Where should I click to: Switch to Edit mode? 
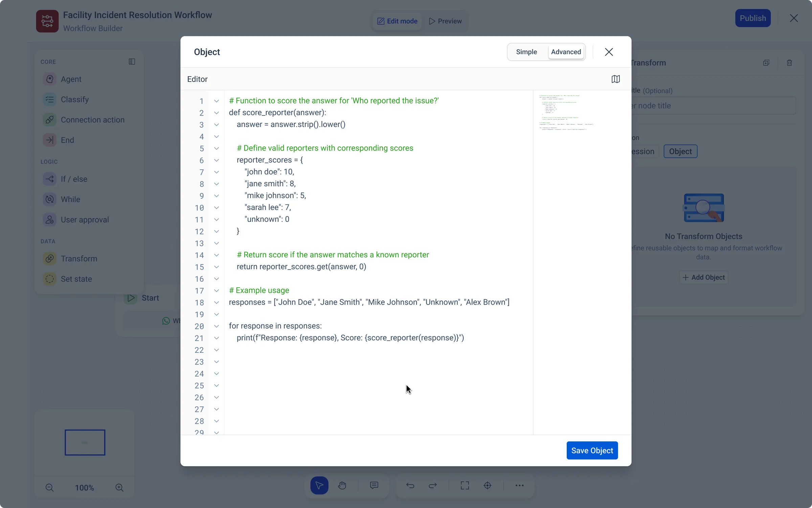[x=397, y=21]
